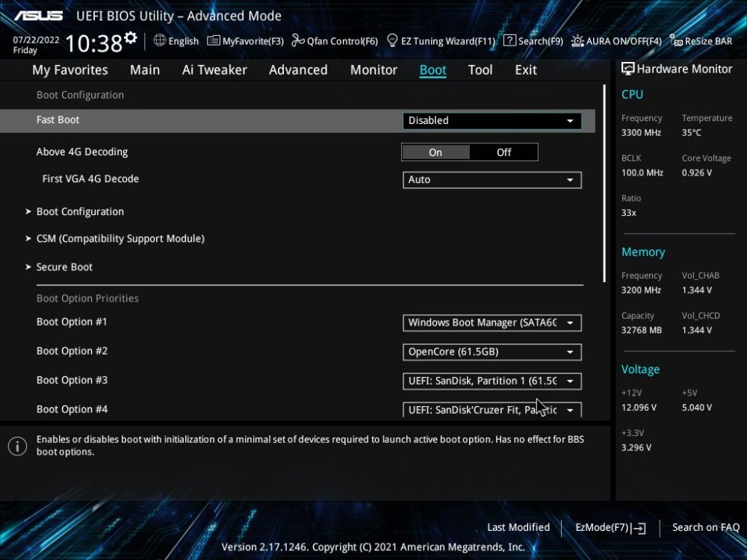Click the 0.926 V core voltage value

click(696, 173)
